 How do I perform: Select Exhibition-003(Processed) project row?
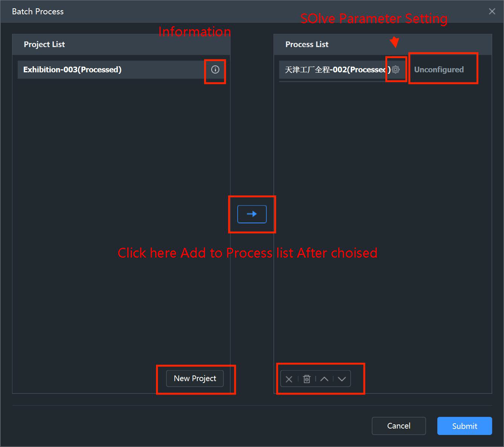coord(121,70)
